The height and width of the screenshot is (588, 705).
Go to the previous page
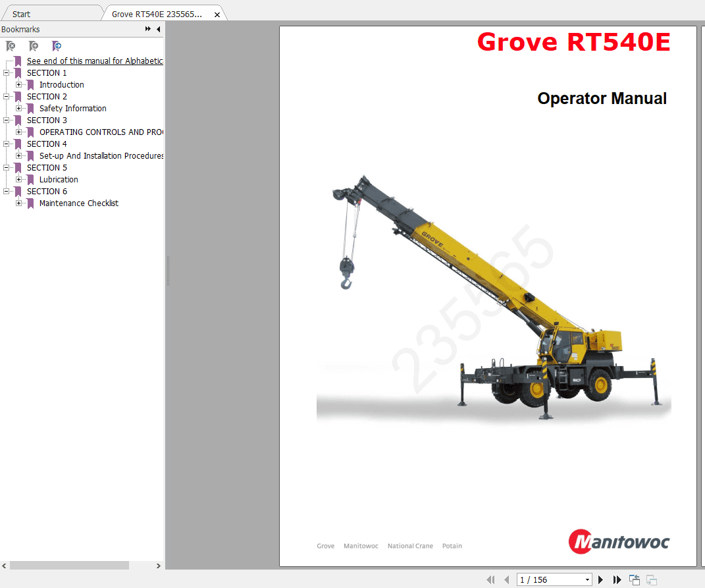coord(507,579)
